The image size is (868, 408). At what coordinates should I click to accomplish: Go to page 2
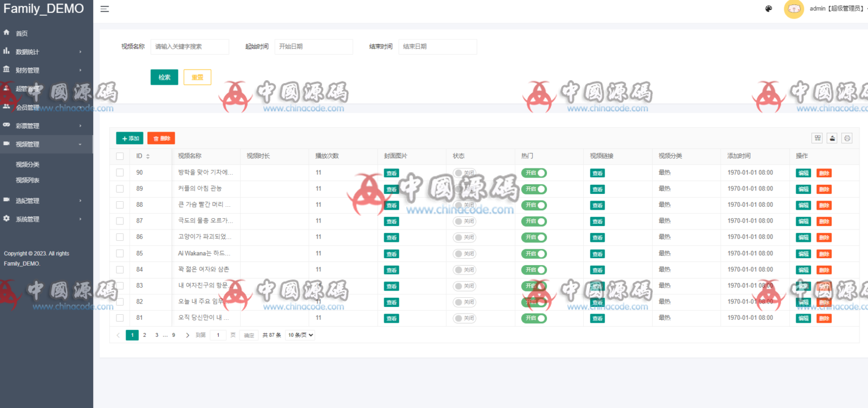coord(145,335)
